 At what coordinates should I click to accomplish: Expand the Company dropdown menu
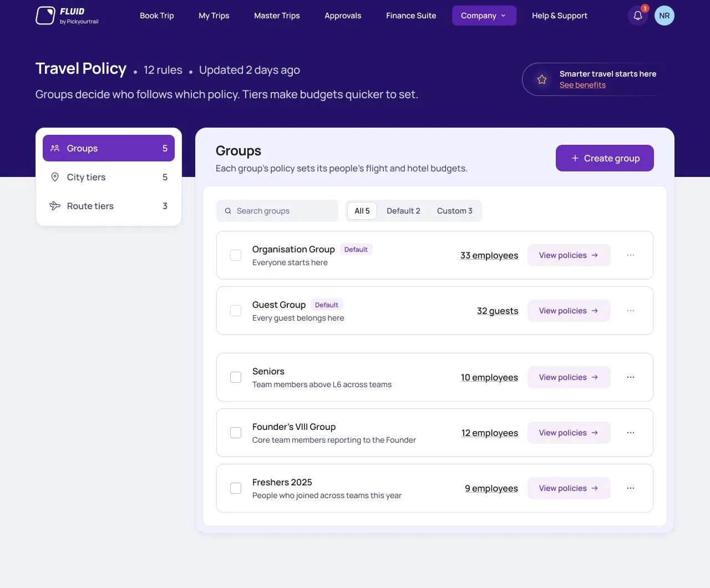tap(484, 16)
